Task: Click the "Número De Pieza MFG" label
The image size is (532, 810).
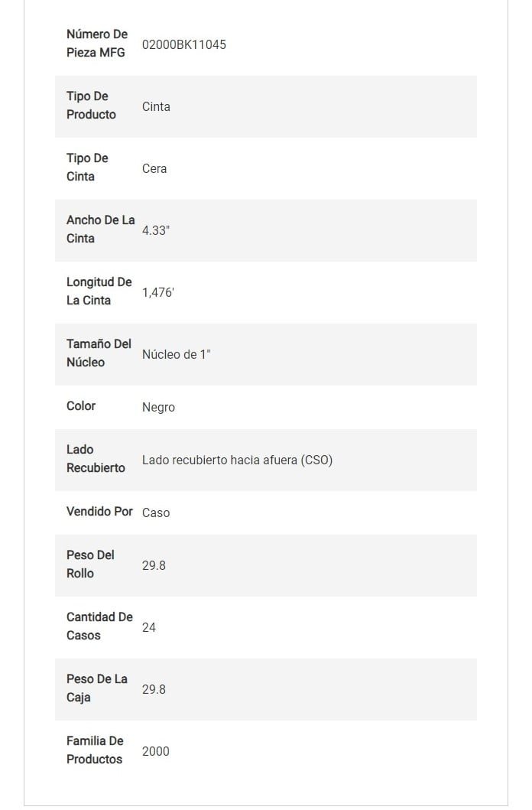Action: click(x=97, y=44)
